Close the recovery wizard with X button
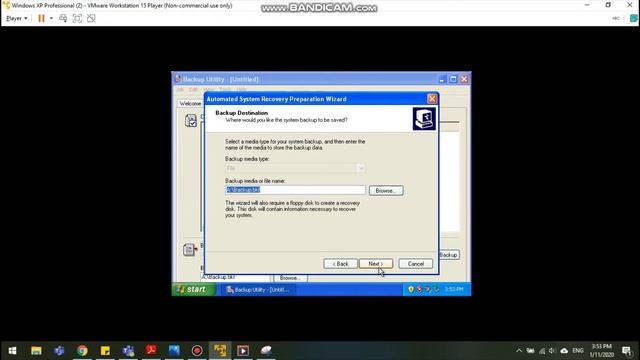This screenshot has height=360, width=640. coord(432,99)
